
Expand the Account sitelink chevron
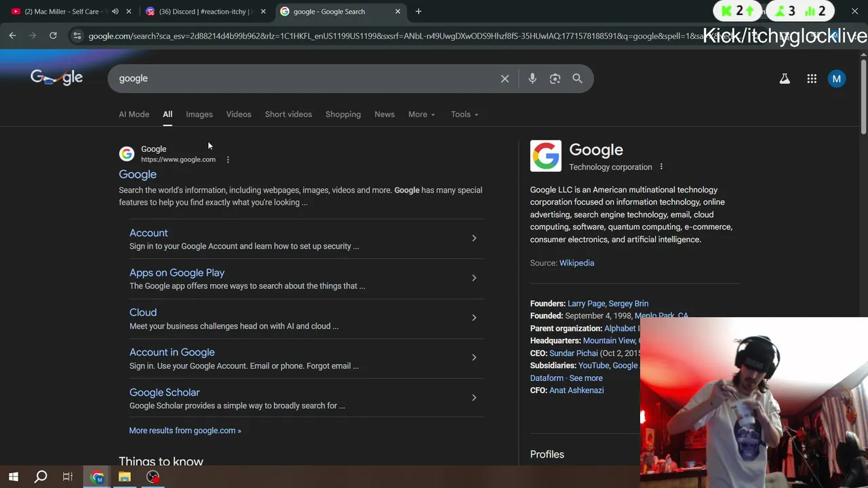tap(474, 238)
